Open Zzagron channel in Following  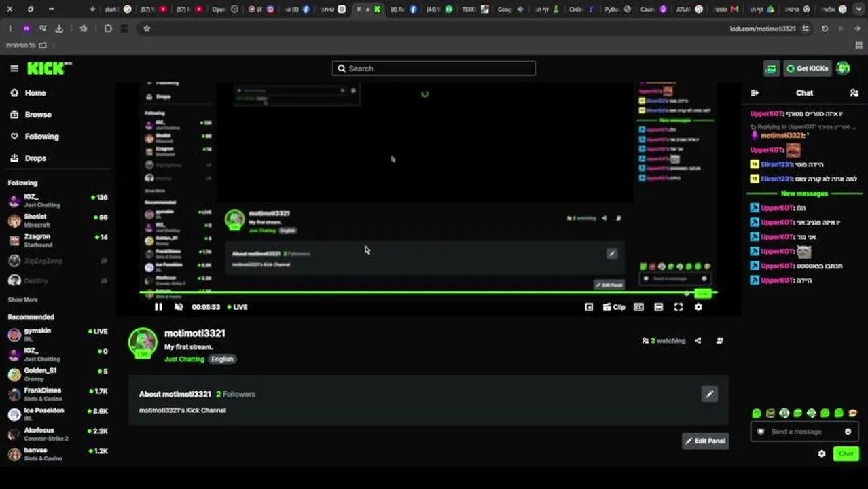[57, 240]
